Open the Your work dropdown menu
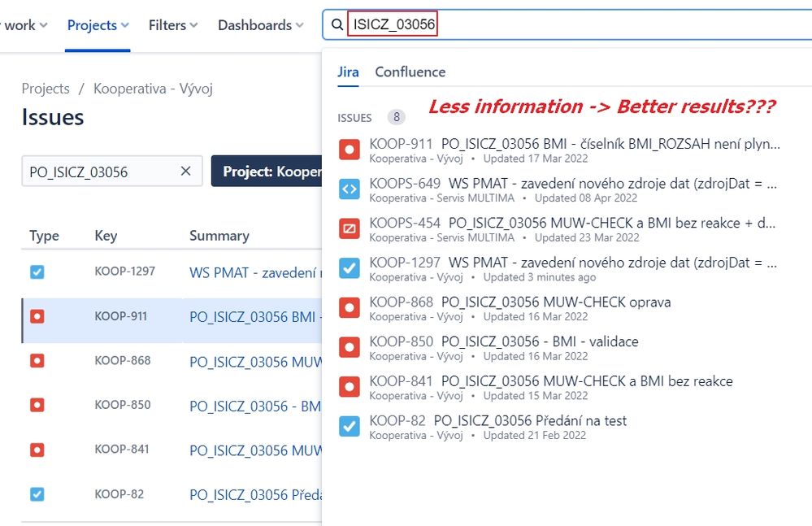This screenshot has height=526, width=812. point(24,25)
